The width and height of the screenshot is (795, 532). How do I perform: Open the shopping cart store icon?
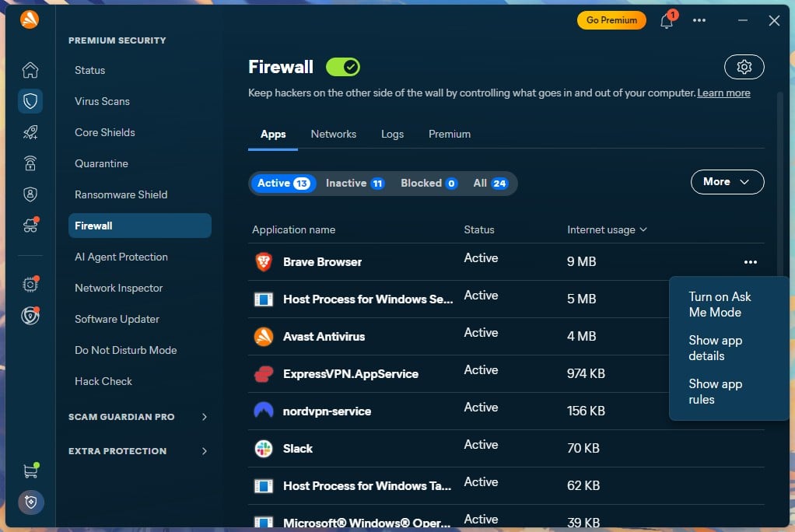30,471
